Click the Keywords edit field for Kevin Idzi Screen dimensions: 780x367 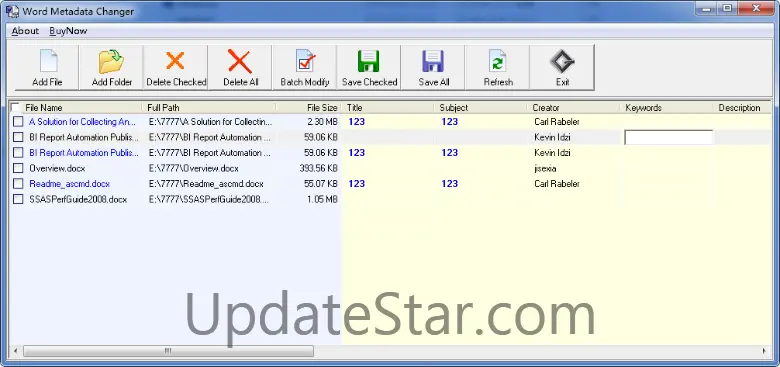tap(669, 137)
